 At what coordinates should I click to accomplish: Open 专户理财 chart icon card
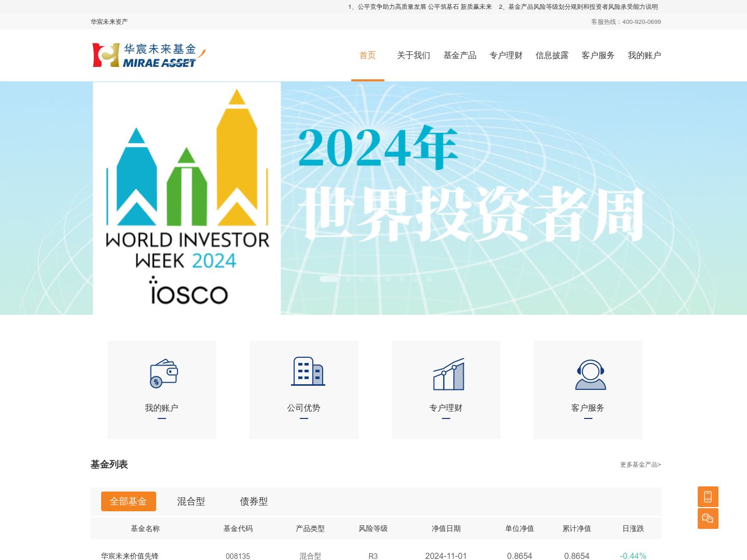pyautogui.click(x=446, y=389)
